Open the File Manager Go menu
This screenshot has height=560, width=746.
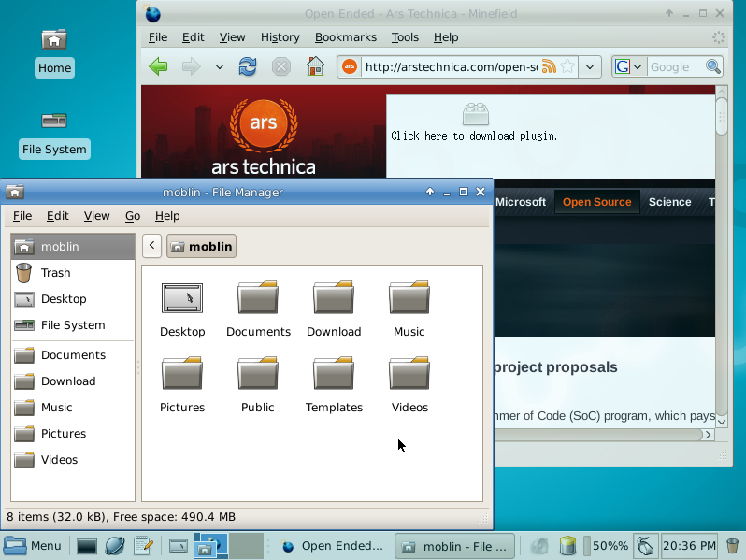(x=133, y=216)
